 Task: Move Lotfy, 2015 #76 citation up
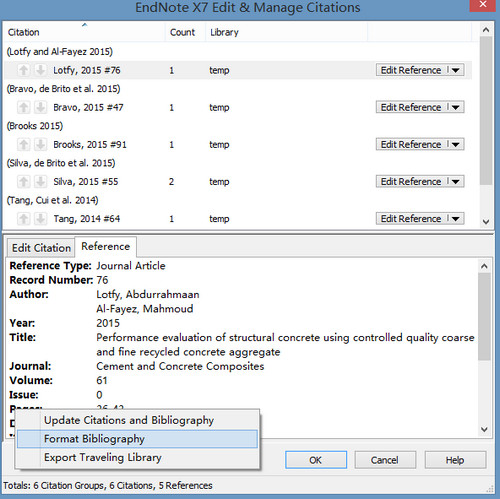23,70
